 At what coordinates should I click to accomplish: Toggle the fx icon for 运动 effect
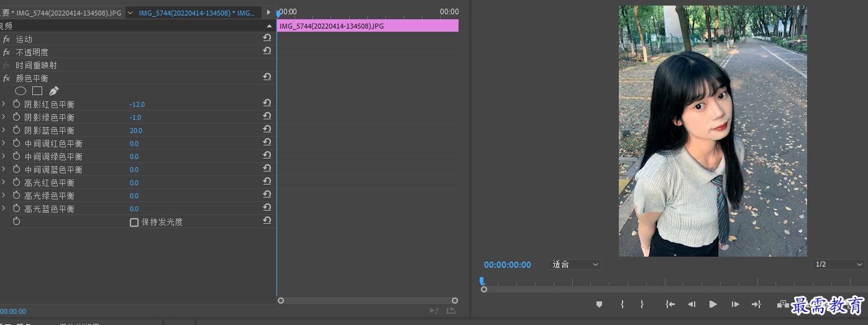click(x=7, y=39)
